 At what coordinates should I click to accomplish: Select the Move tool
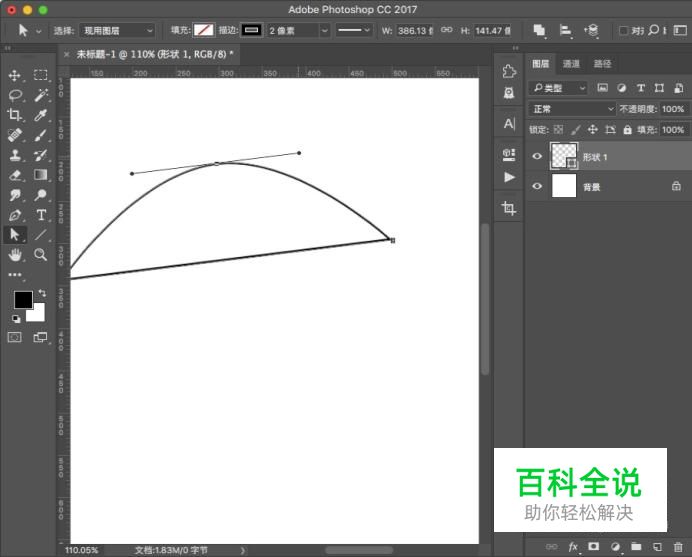[x=15, y=75]
